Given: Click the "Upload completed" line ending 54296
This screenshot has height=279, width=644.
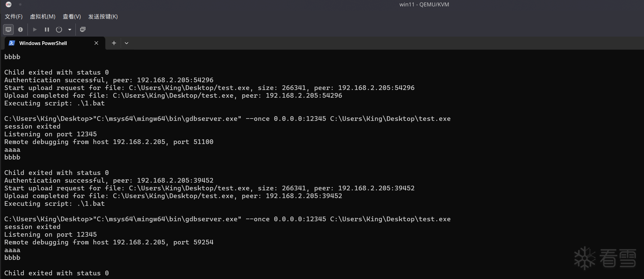Looking at the screenshot, I should 173,95.
